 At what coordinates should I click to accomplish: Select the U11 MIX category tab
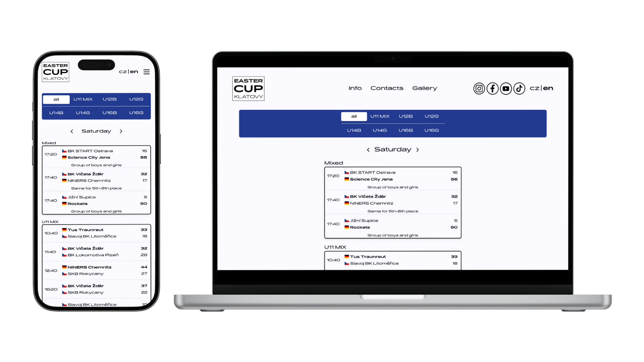click(379, 116)
